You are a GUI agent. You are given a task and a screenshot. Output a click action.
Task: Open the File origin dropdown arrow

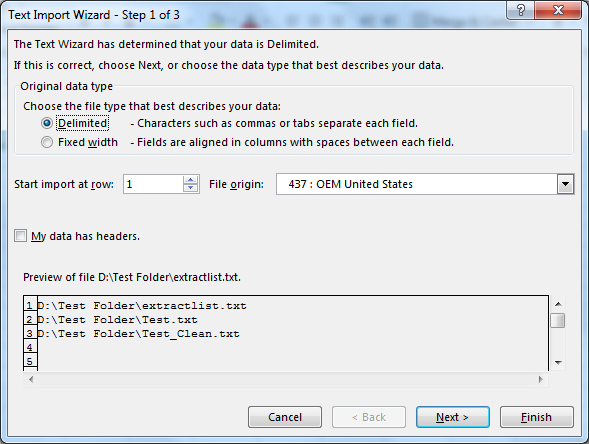coord(565,184)
